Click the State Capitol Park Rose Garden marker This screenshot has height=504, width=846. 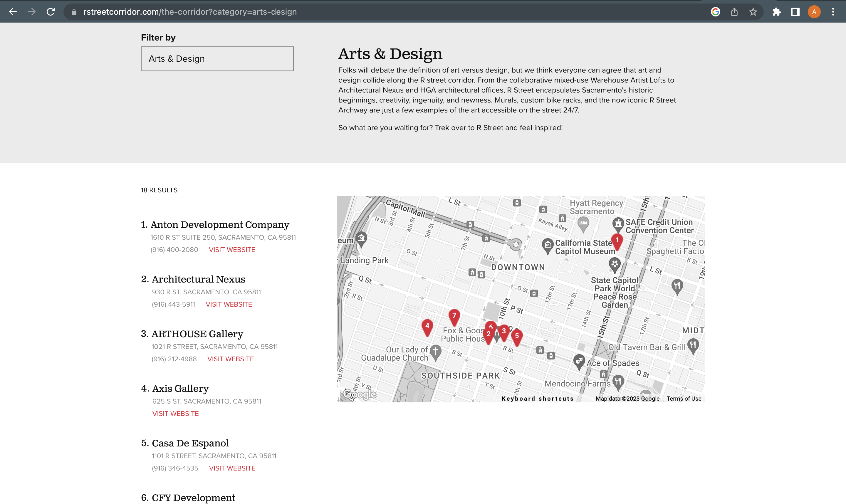[614, 265]
